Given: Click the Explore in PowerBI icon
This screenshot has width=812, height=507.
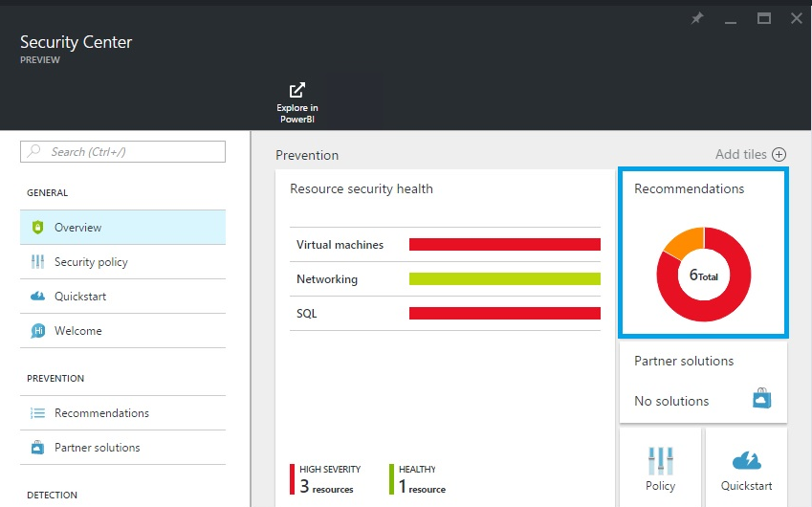Looking at the screenshot, I should click(297, 90).
